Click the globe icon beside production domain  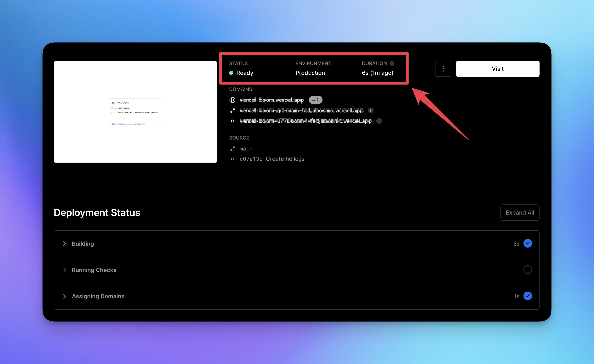pos(232,100)
